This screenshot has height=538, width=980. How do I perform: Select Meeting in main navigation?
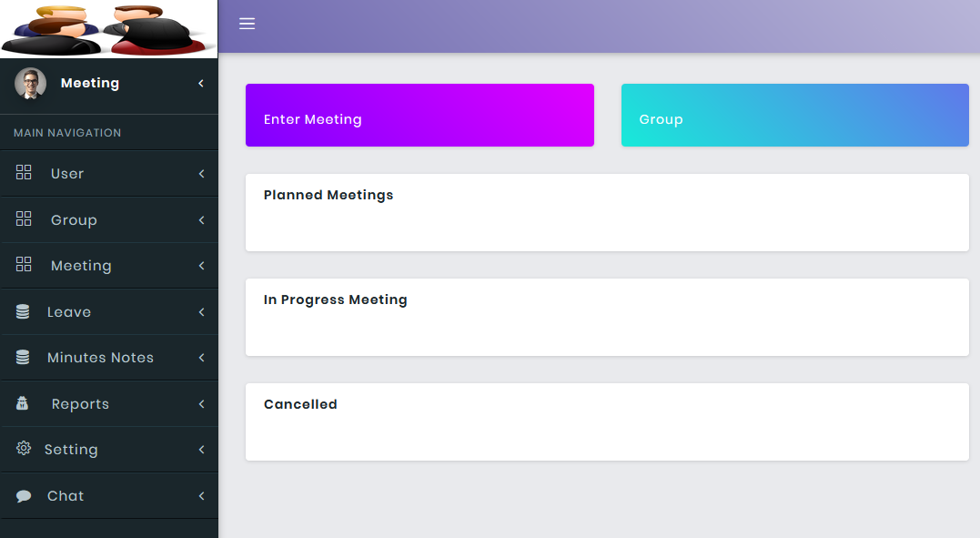coord(81,266)
